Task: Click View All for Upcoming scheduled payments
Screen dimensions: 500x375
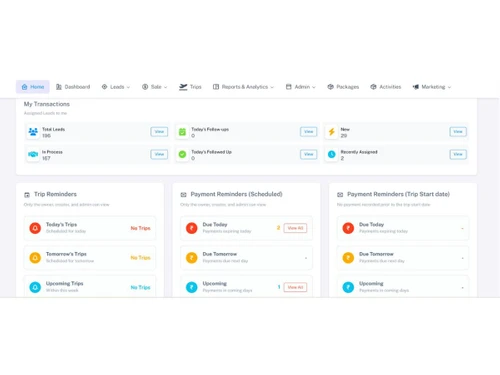Action: (295, 287)
